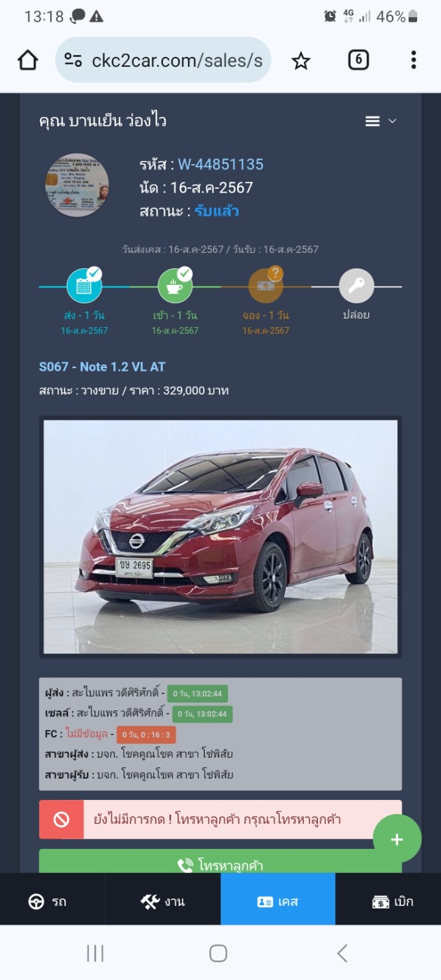Switch to งาน tab
The image size is (441, 980).
click(163, 901)
